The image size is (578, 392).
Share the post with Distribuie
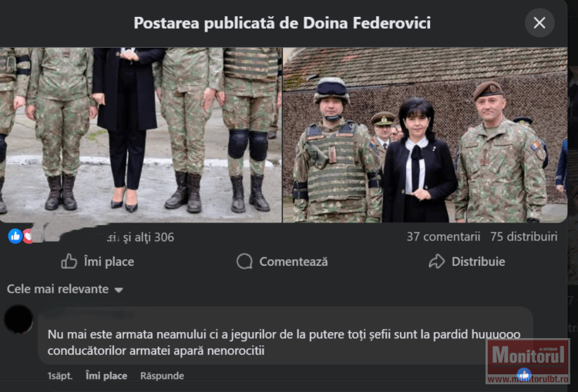479,262
